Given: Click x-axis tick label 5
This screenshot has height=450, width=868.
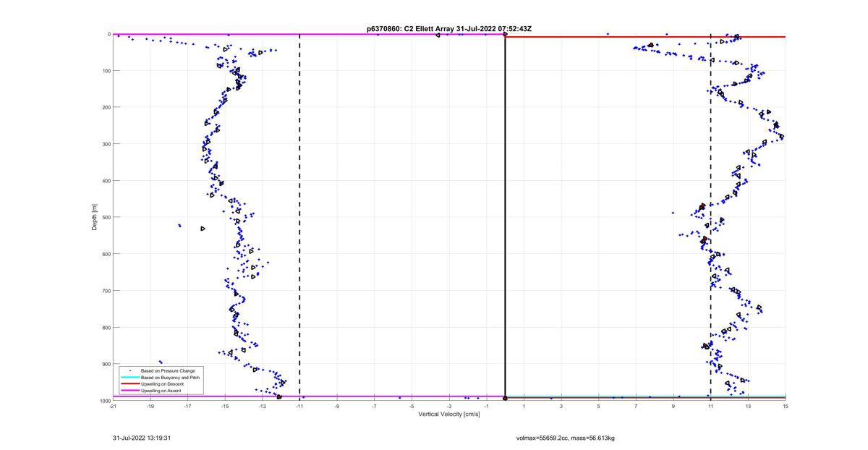Looking at the screenshot, I should tap(599, 407).
